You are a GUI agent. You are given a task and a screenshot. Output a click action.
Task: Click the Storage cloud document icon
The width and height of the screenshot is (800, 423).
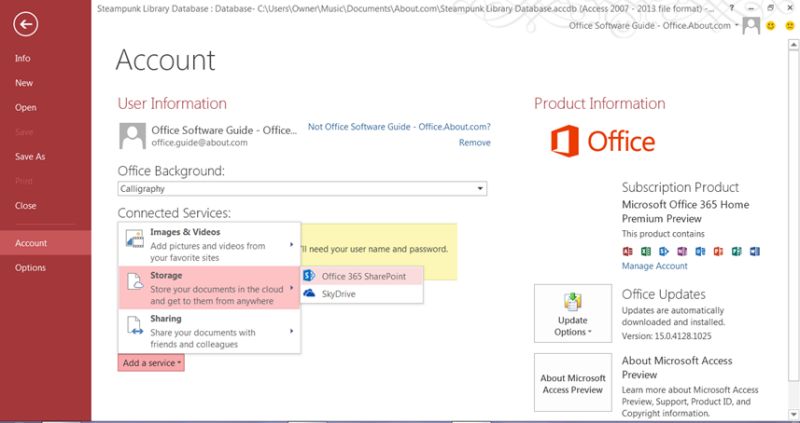point(135,282)
